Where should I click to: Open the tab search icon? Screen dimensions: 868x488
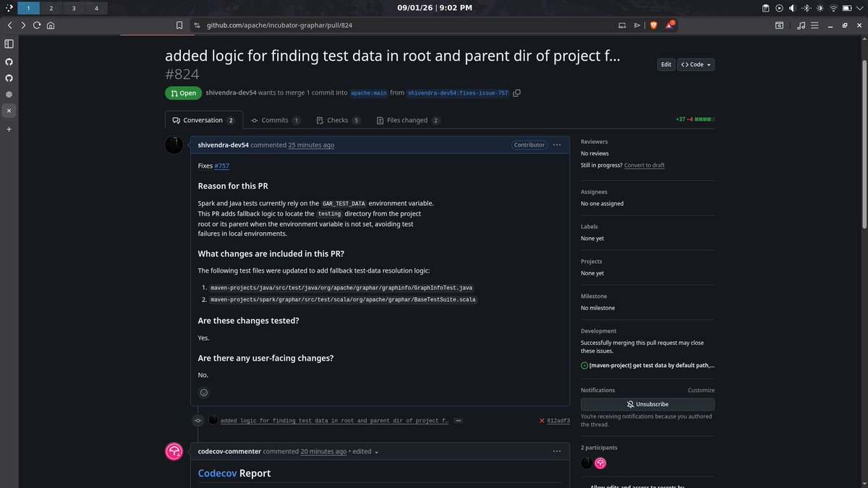coord(779,25)
